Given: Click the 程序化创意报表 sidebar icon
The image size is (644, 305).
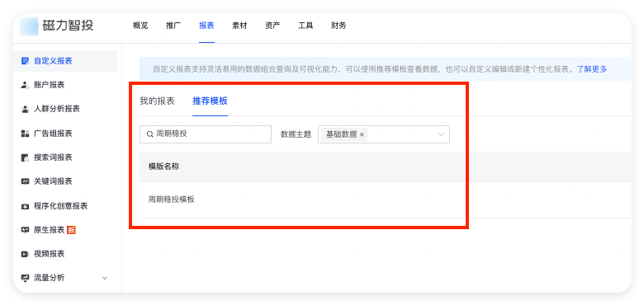Looking at the screenshot, I should (25, 206).
